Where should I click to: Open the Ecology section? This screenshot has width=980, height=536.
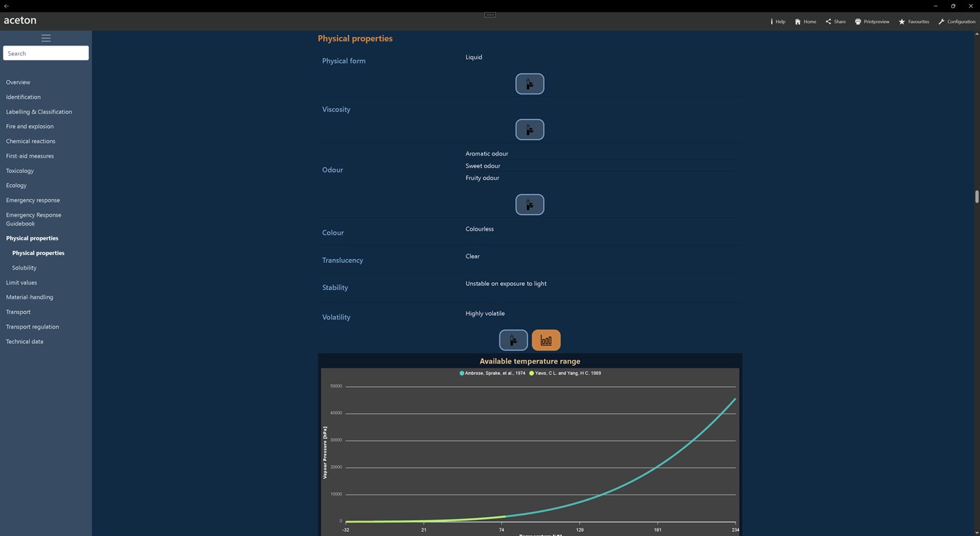[x=16, y=185]
